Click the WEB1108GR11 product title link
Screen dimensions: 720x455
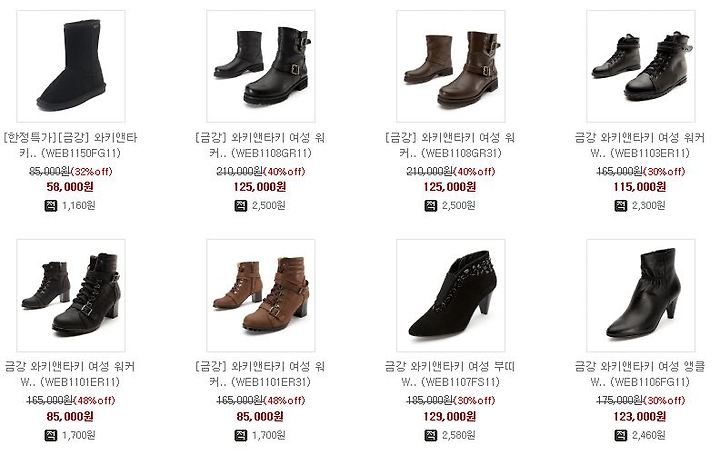(260, 145)
